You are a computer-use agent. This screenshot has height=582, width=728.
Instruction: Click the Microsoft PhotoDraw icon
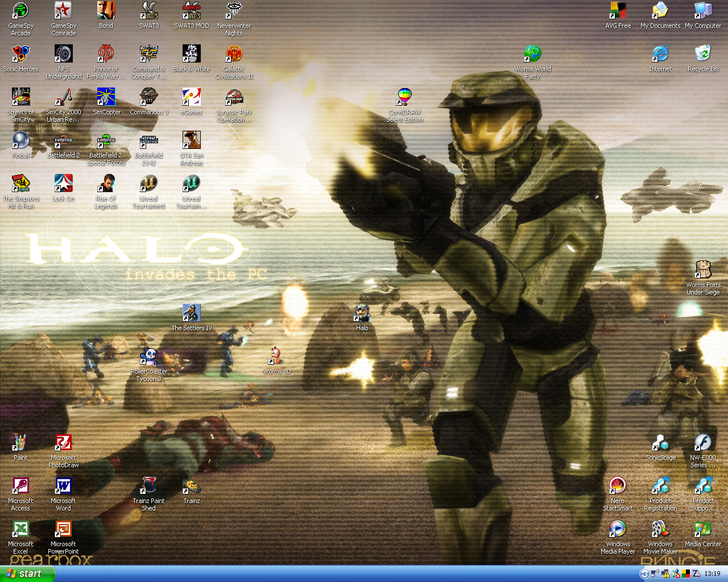point(63,451)
